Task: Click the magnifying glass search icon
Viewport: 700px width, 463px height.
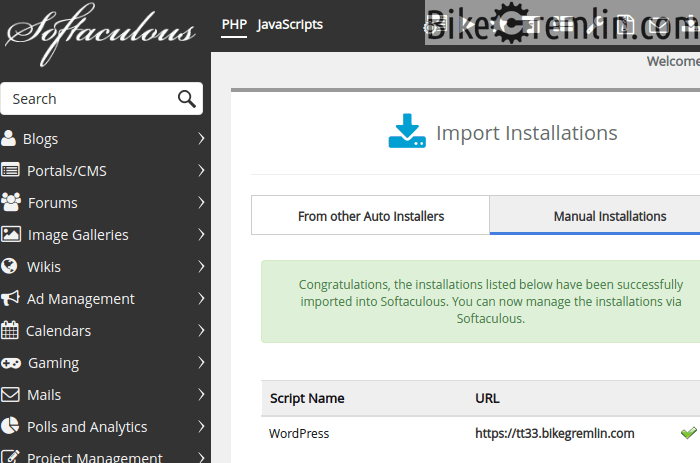Action: pos(187,99)
